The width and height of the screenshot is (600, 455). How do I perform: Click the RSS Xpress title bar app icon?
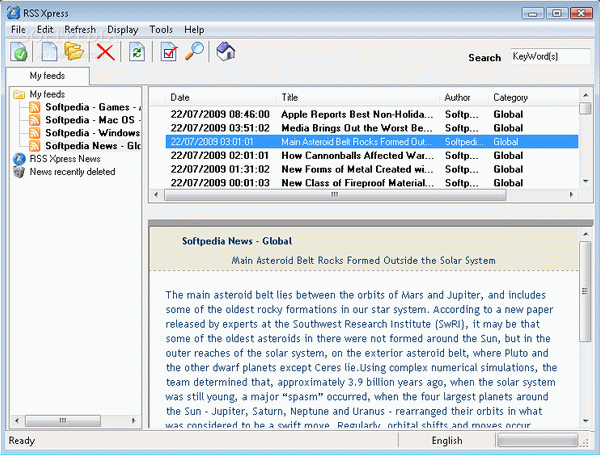(x=13, y=13)
